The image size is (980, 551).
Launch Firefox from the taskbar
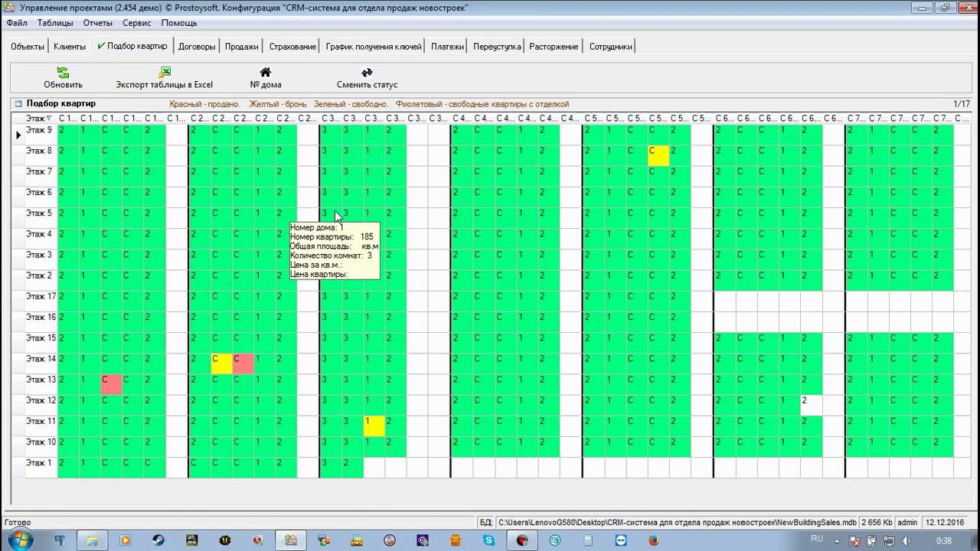pyautogui.click(x=654, y=540)
